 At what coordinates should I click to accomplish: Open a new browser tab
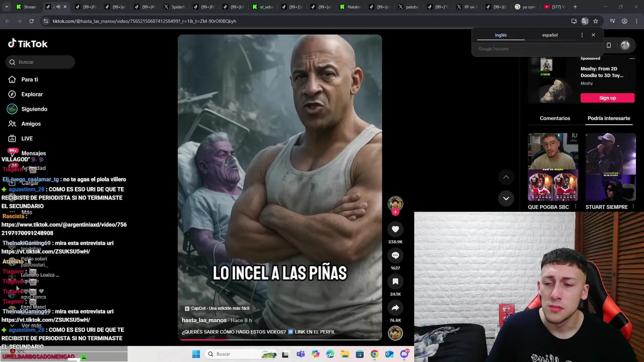575,7
